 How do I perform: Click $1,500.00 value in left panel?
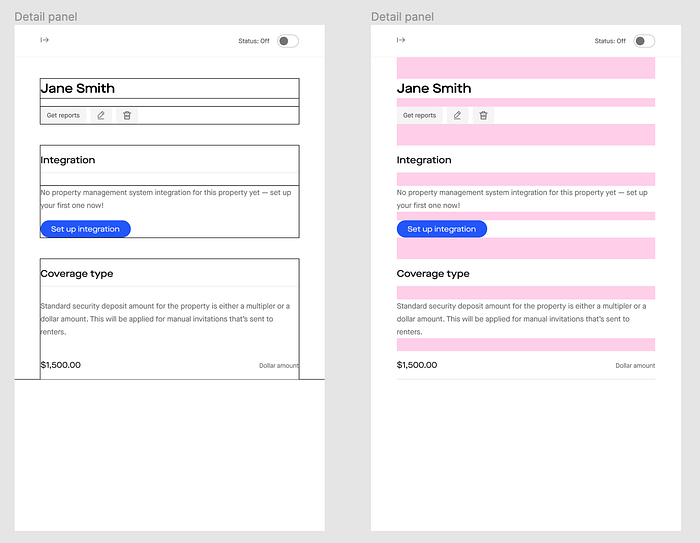[61, 365]
